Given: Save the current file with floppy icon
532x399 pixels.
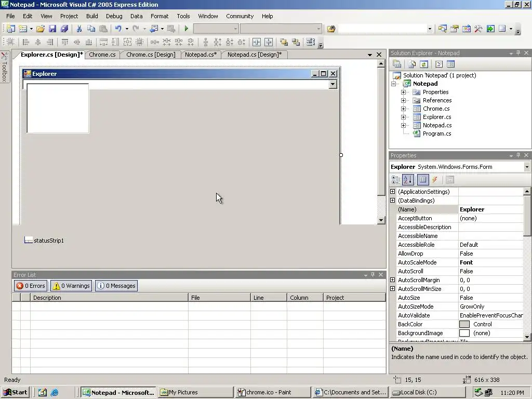Looking at the screenshot, I should click(x=52, y=29).
